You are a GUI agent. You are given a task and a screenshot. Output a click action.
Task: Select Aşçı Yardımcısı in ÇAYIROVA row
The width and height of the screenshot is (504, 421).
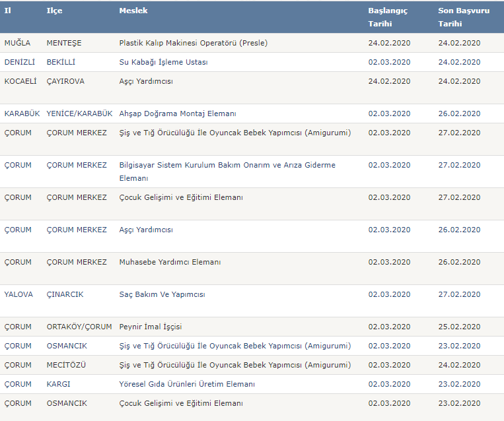[146, 81]
